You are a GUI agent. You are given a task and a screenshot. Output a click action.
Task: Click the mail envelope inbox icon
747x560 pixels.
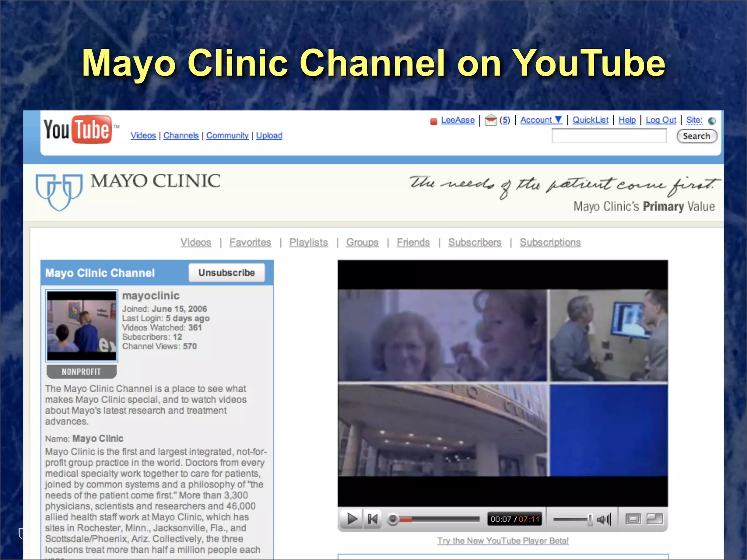[x=491, y=120]
